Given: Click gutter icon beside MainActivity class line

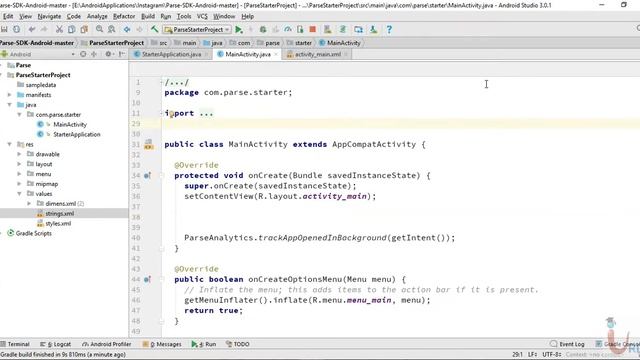Looking at the screenshot, I should pos(149,144).
